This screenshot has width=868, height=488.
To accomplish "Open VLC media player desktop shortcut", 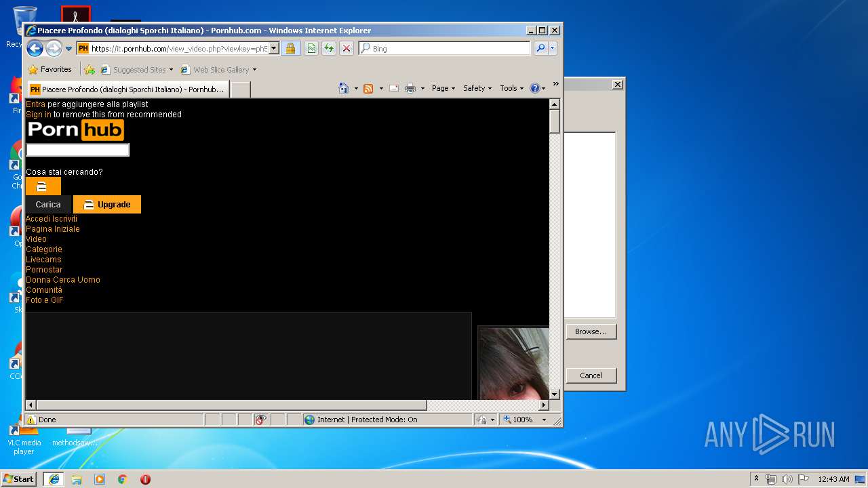I will click(24, 439).
